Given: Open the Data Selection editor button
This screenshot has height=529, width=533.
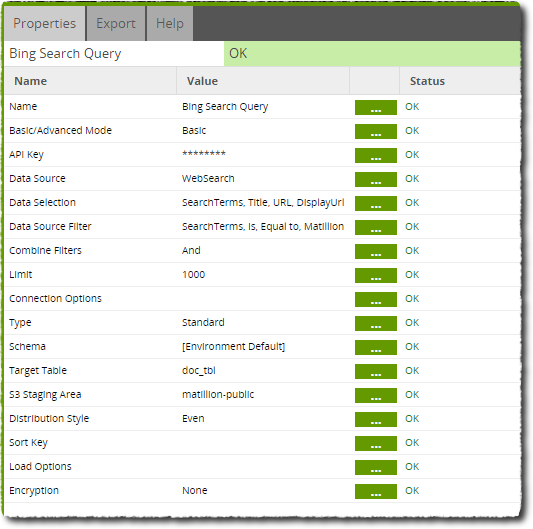Looking at the screenshot, I should pos(376,203).
